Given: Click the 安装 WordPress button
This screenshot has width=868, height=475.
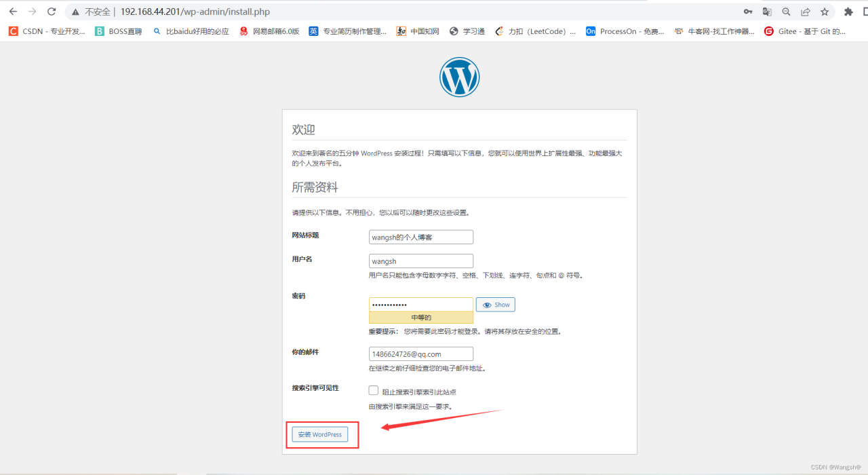Looking at the screenshot, I should click(x=319, y=434).
